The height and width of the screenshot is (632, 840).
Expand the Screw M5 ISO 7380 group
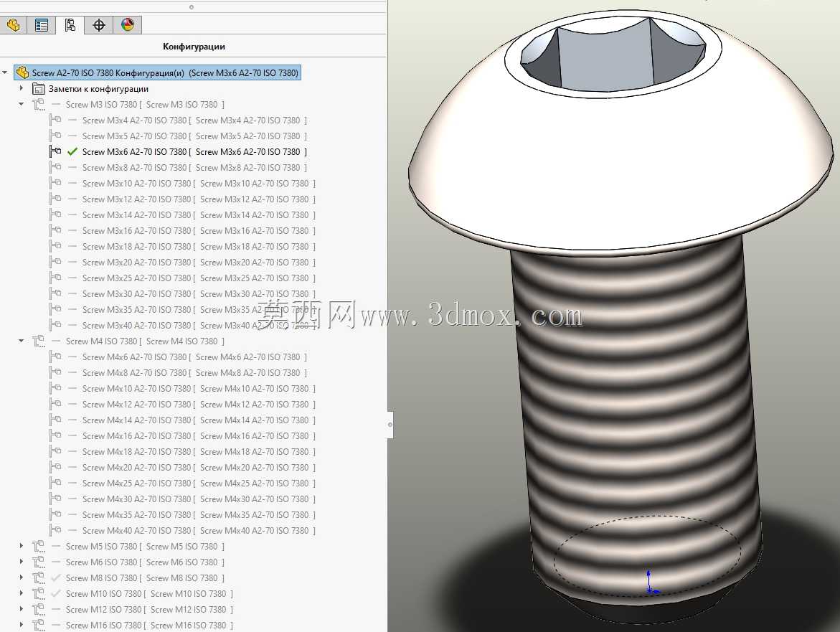[22, 546]
